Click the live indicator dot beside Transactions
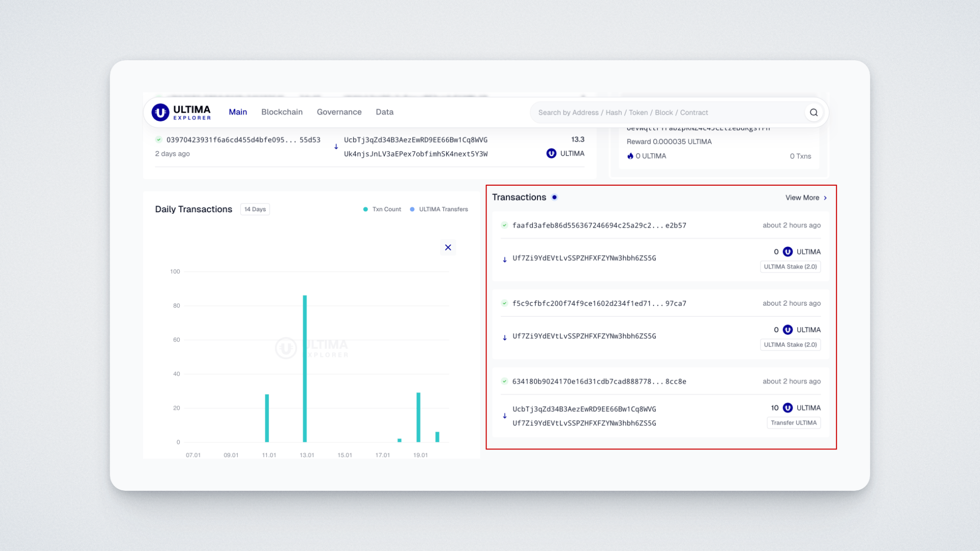 pyautogui.click(x=554, y=197)
